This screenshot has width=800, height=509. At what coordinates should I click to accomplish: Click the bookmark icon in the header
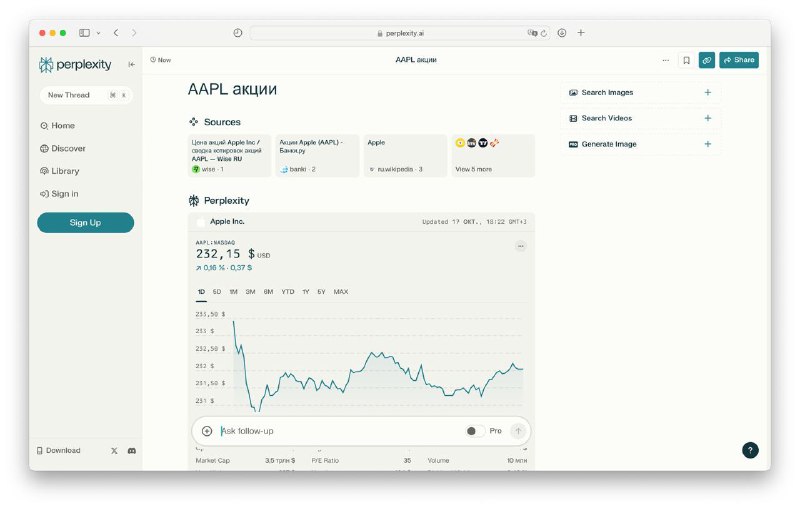tap(686, 60)
